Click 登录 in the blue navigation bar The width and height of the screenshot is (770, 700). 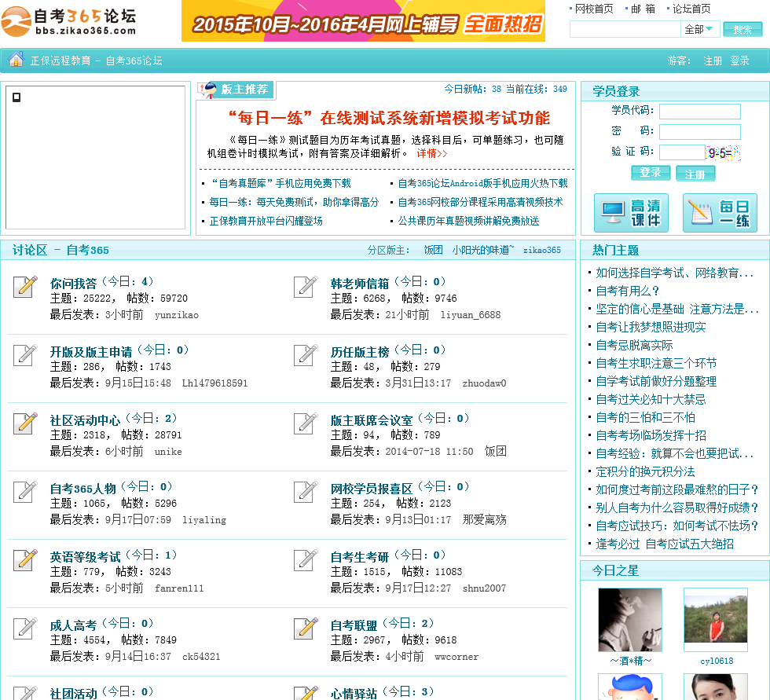coord(739,60)
